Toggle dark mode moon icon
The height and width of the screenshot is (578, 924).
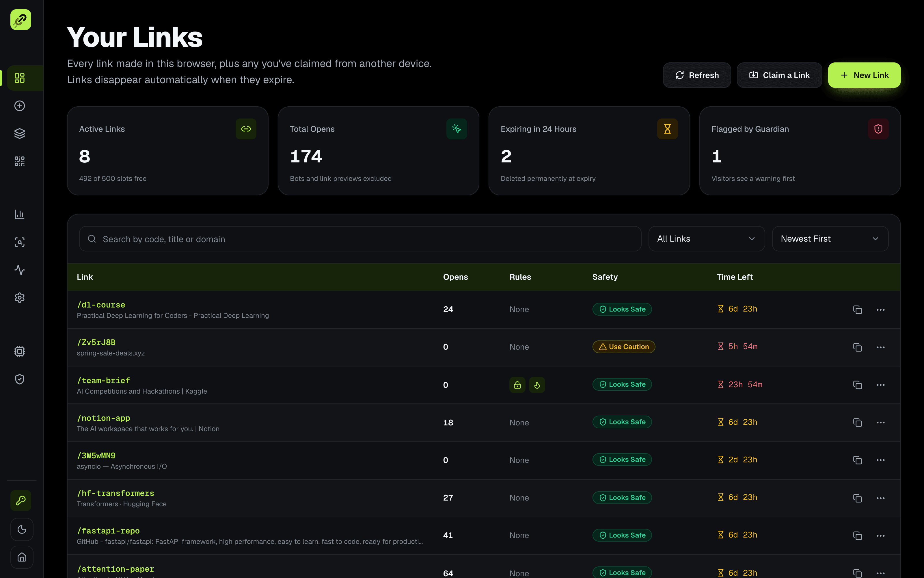[22, 529]
